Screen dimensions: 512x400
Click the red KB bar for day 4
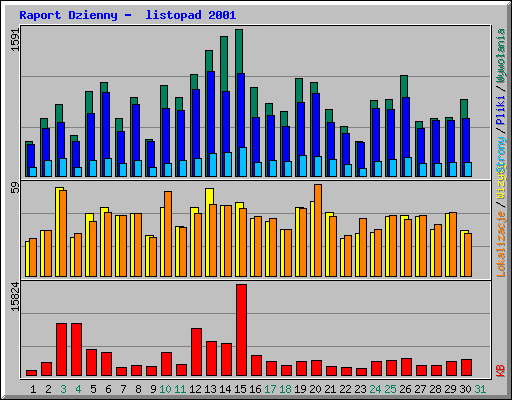[x=77, y=349]
